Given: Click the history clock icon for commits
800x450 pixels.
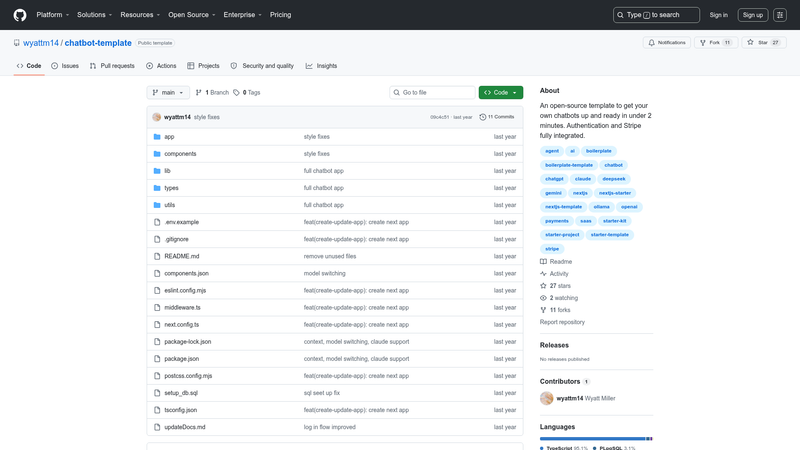Looking at the screenshot, I should coord(483,117).
